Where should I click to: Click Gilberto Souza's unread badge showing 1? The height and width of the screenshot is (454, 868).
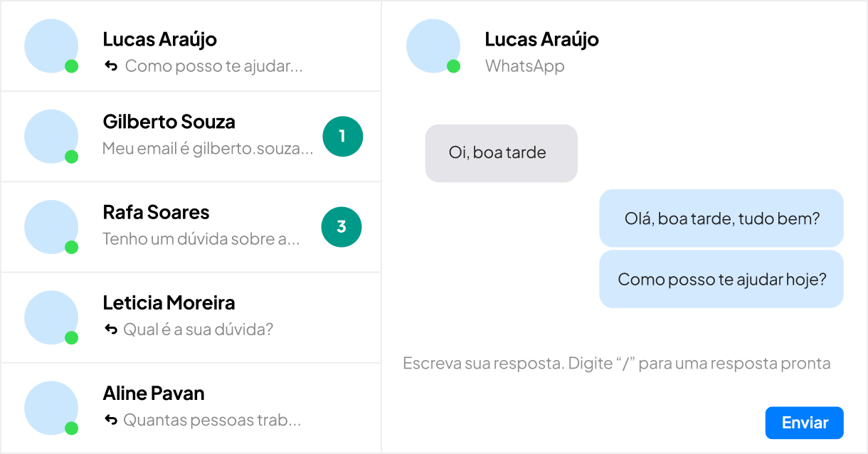pos(342,136)
